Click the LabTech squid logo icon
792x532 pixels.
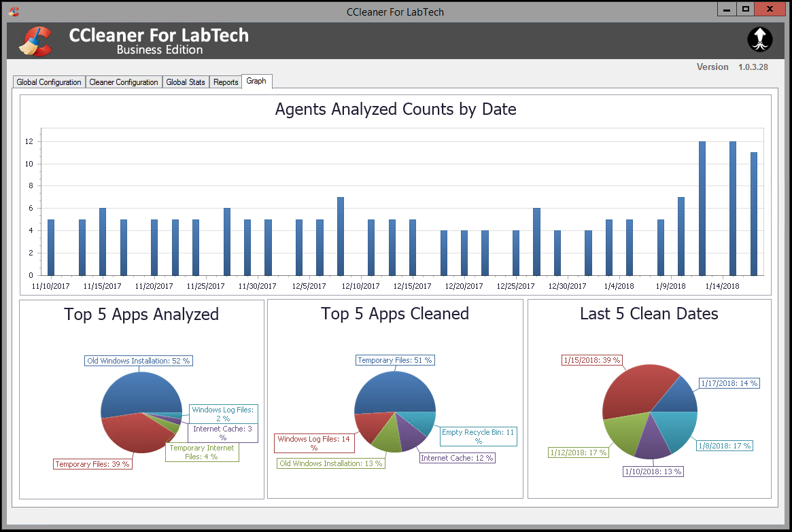[x=759, y=39]
